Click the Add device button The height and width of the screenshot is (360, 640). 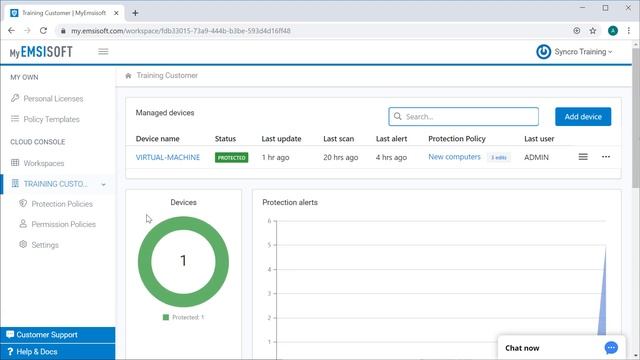[x=583, y=117]
